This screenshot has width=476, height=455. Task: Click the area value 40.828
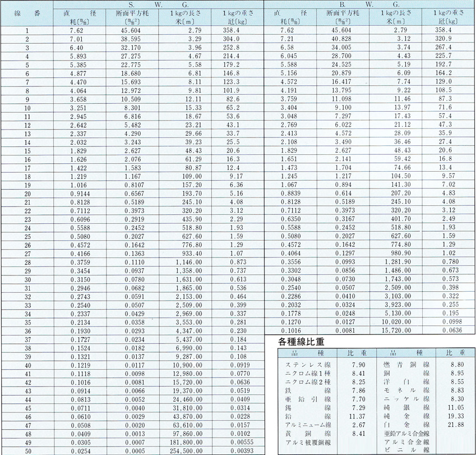[x=341, y=39]
